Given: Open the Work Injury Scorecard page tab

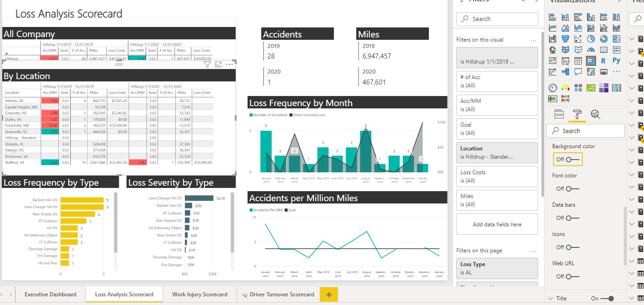Looking at the screenshot, I should click(x=200, y=294).
